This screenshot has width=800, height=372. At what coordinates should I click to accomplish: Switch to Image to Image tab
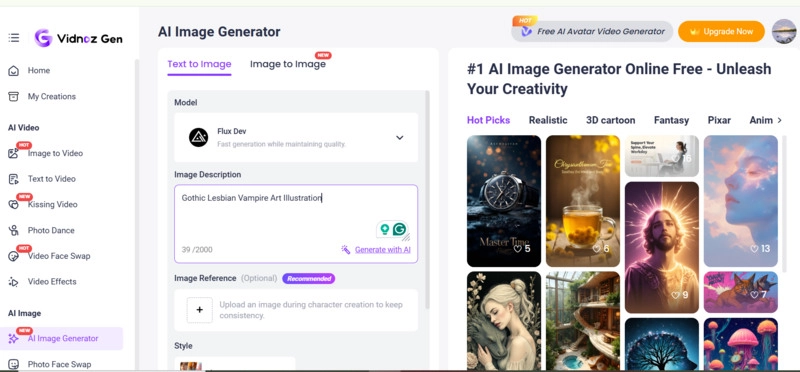(x=288, y=64)
